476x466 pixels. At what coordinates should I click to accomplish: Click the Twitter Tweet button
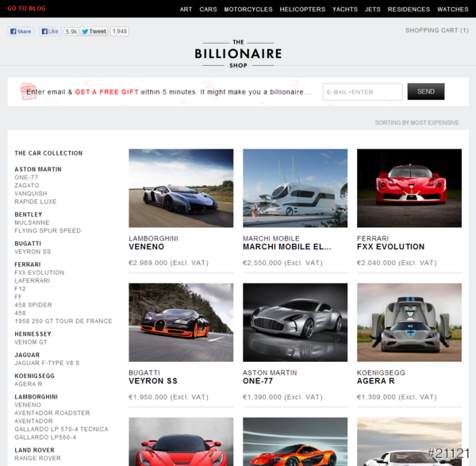(94, 31)
